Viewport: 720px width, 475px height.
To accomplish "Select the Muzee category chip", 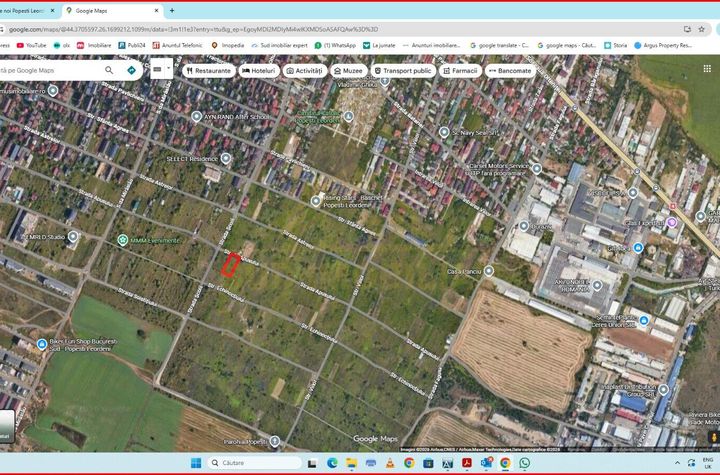I will coord(347,71).
